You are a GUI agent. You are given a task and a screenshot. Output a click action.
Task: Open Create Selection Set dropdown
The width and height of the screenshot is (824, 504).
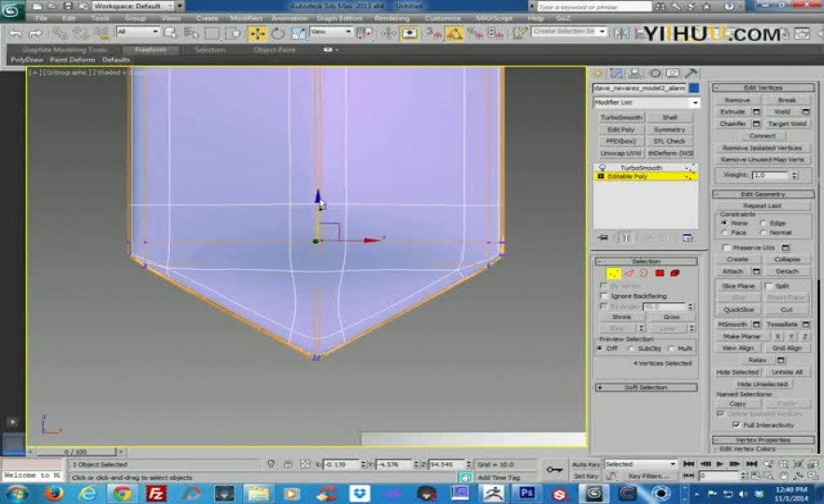pyautogui.click(x=569, y=32)
